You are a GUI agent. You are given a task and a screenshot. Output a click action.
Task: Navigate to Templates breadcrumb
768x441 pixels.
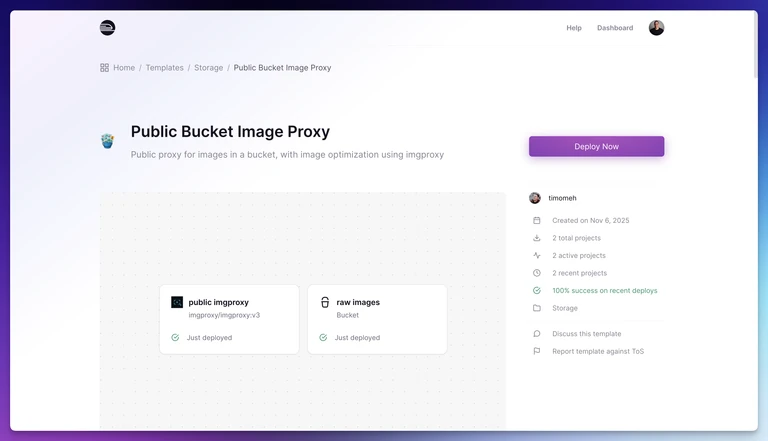click(165, 68)
